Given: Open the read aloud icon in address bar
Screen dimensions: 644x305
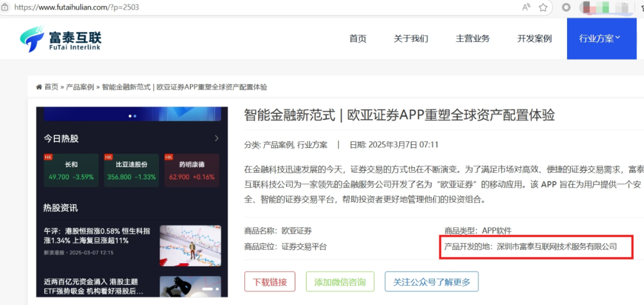Looking at the screenshot, I should [x=527, y=7].
